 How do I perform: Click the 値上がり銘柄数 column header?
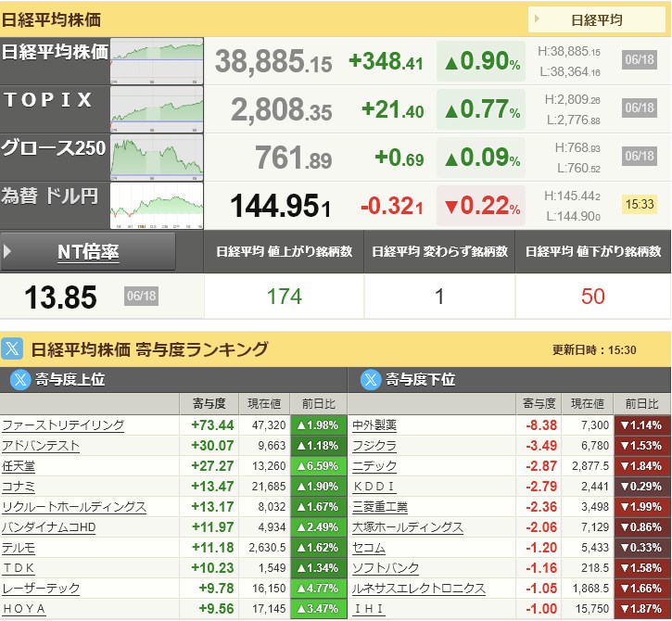(x=285, y=251)
